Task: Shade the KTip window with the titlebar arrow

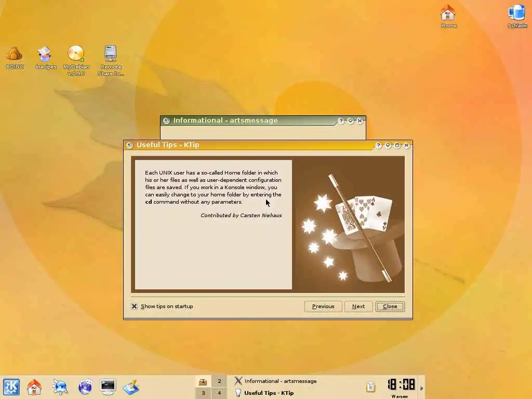Action: [388, 145]
